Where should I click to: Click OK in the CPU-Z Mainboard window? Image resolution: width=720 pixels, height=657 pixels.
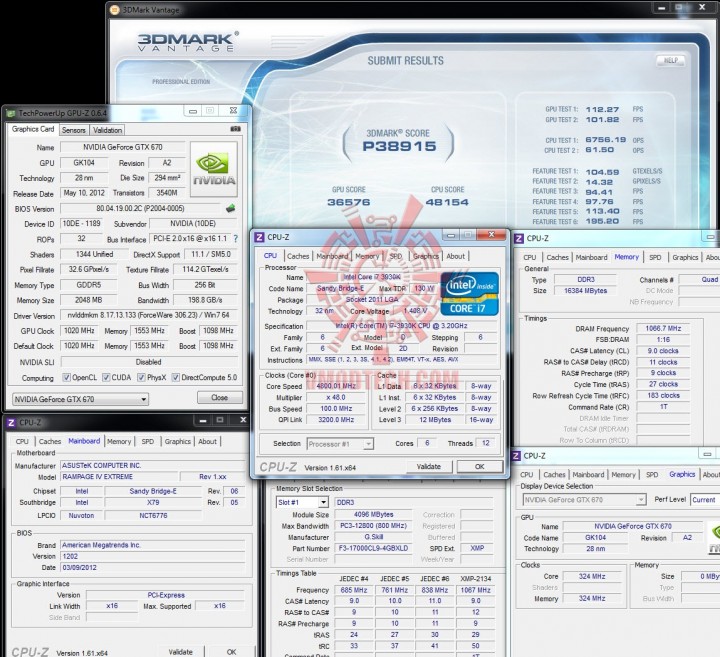[x=231, y=652]
